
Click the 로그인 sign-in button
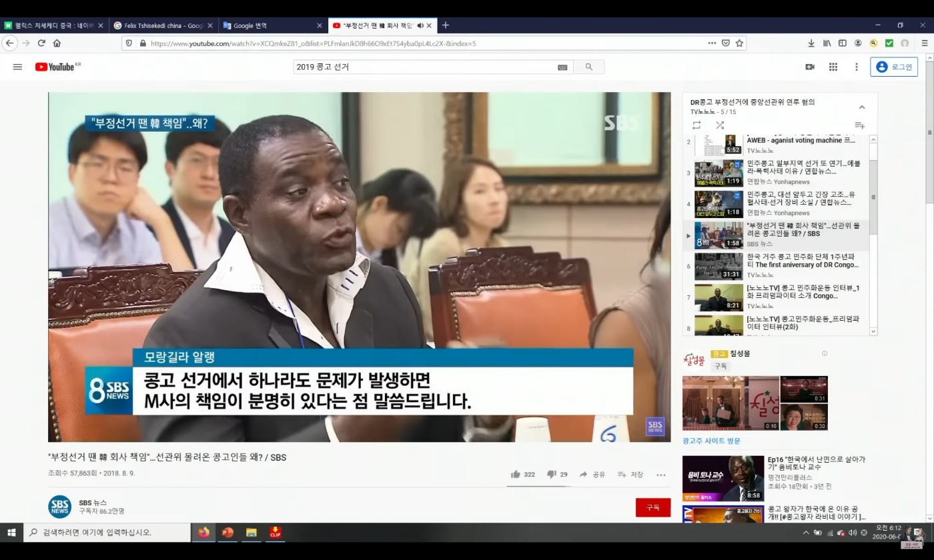tap(894, 67)
